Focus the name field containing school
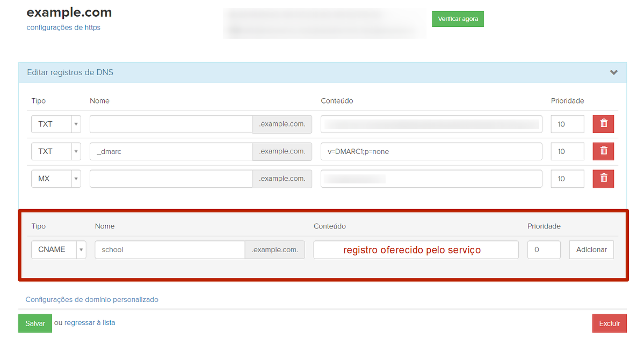This screenshot has height=354, width=644. tap(170, 249)
